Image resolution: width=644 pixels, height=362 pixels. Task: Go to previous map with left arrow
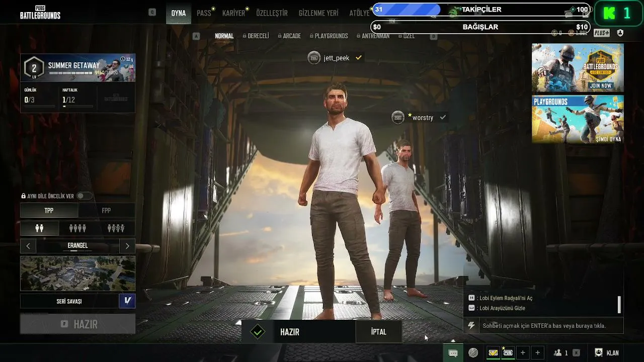point(28,246)
